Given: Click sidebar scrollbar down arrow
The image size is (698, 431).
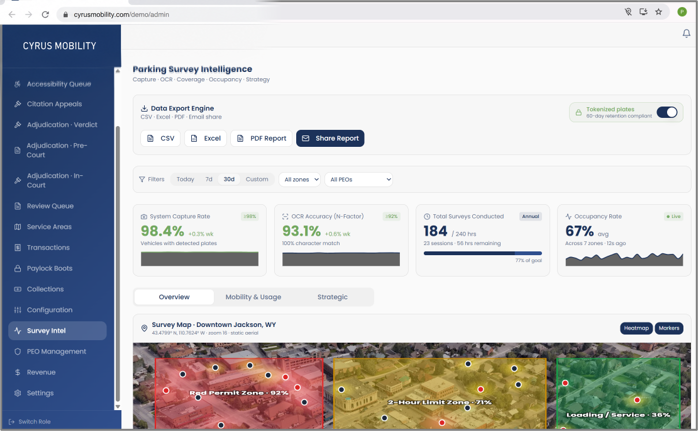Looking at the screenshot, I should (x=118, y=407).
